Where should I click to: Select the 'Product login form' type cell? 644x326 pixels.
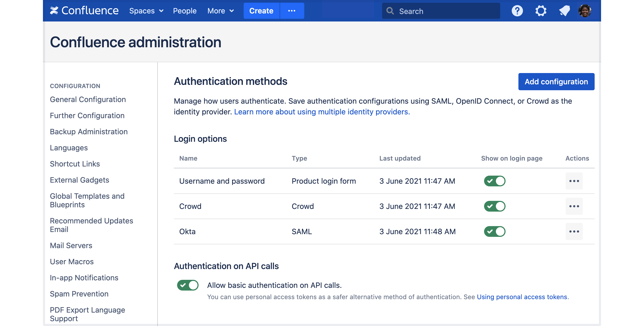coord(324,181)
